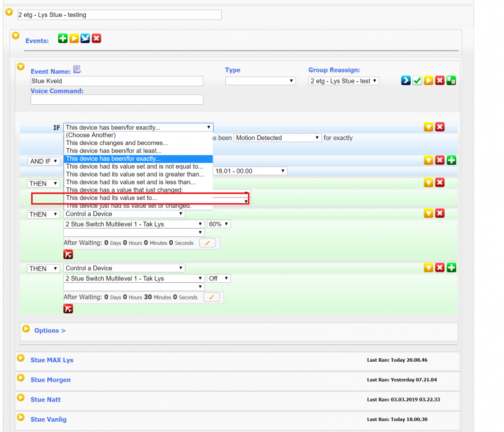Choose 'This device had its value set to...'
The width and height of the screenshot is (504, 432).
111,198
